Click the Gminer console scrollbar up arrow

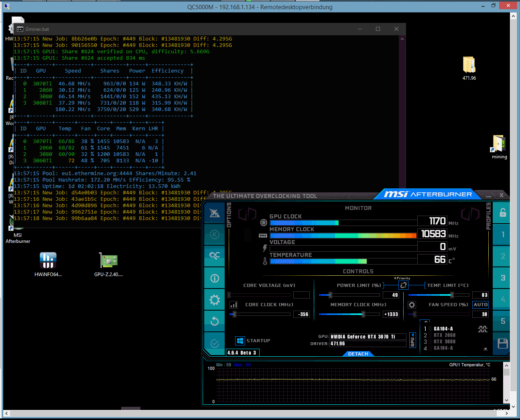402,39
